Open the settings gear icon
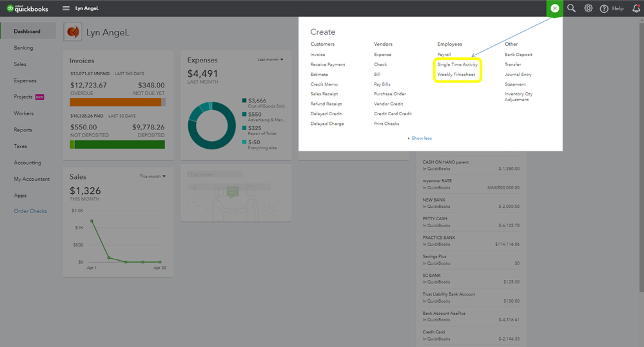This screenshot has width=644, height=347. click(588, 8)
